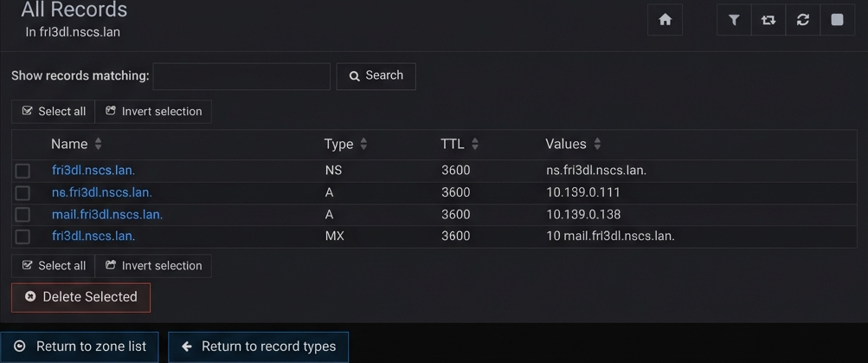Image resolution: width=868 pixels, height=363 pixels.
Task: Click the home icon button
Action: point(665,20)
